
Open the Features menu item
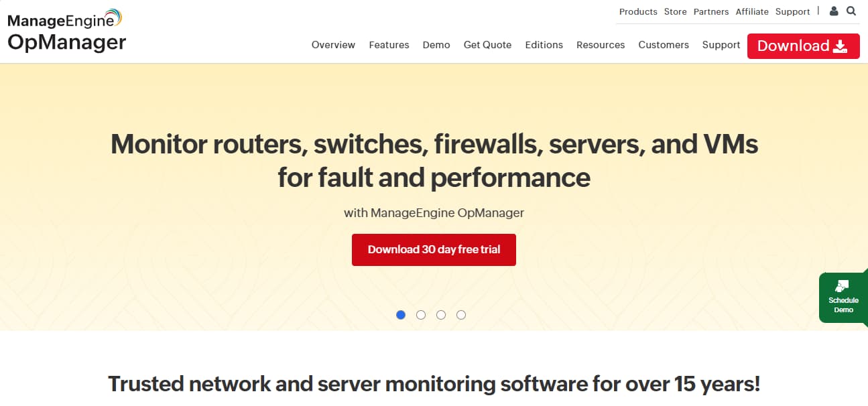pos(389,45)
